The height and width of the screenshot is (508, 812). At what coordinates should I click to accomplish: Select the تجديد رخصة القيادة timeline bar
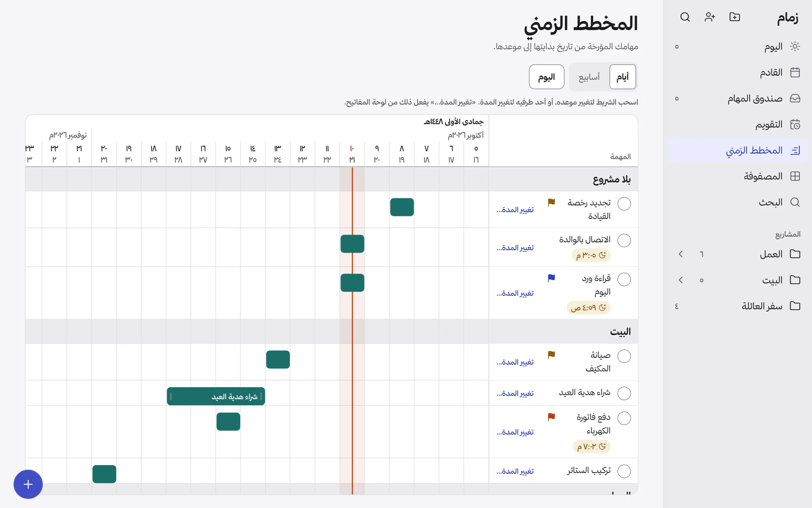[402, 207]
